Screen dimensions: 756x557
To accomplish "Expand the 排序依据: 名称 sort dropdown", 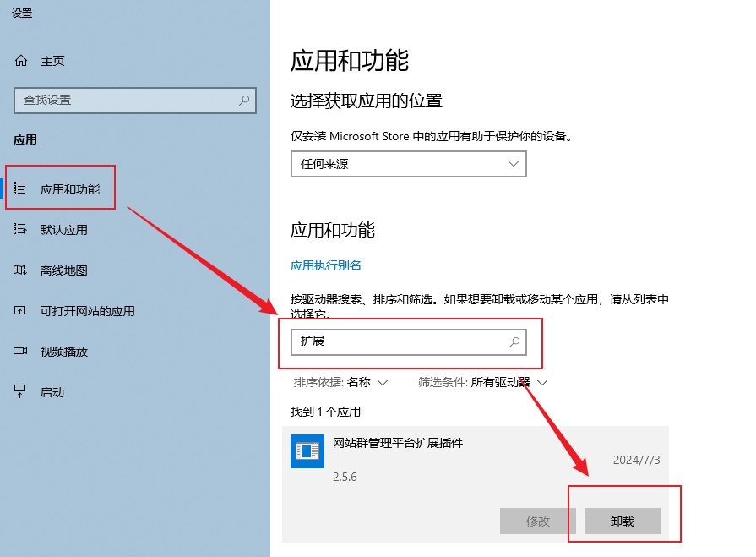I will (x=340, y=382).
